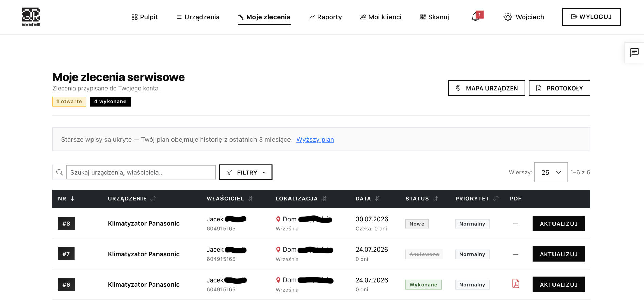Screen dimensions: 644x305
Task: Click date 30.07.2026
Action: [372, 219]
